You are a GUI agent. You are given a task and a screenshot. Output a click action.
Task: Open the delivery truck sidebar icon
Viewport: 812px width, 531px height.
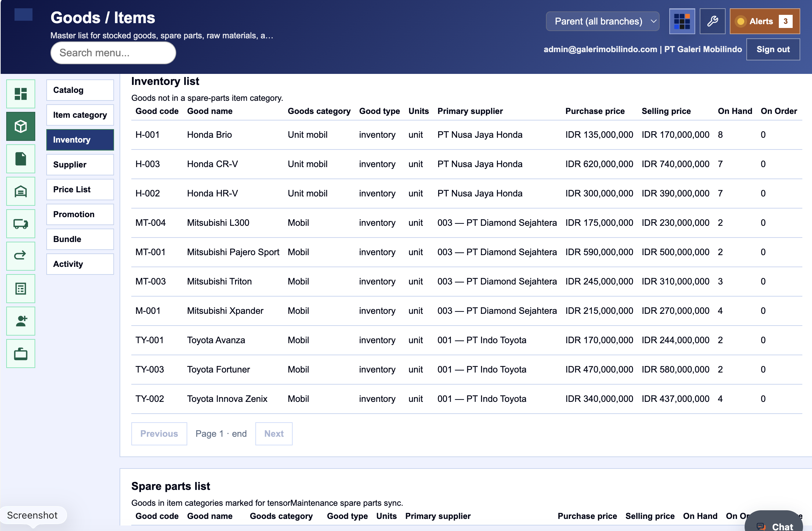21,224
